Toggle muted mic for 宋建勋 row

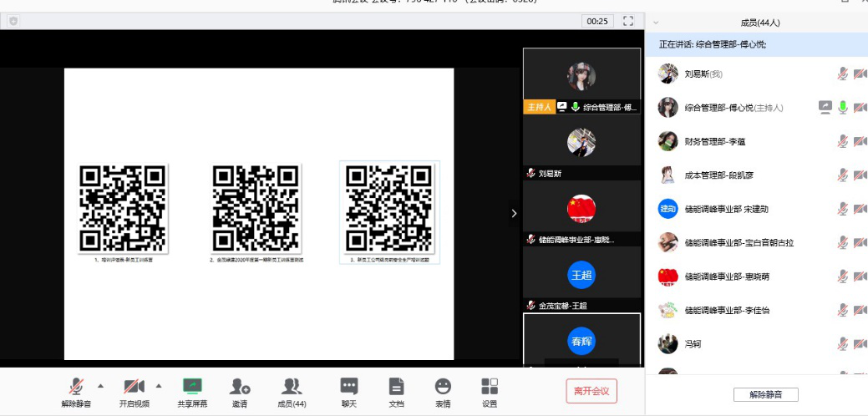pyautogui.click(x=843, y=209)
